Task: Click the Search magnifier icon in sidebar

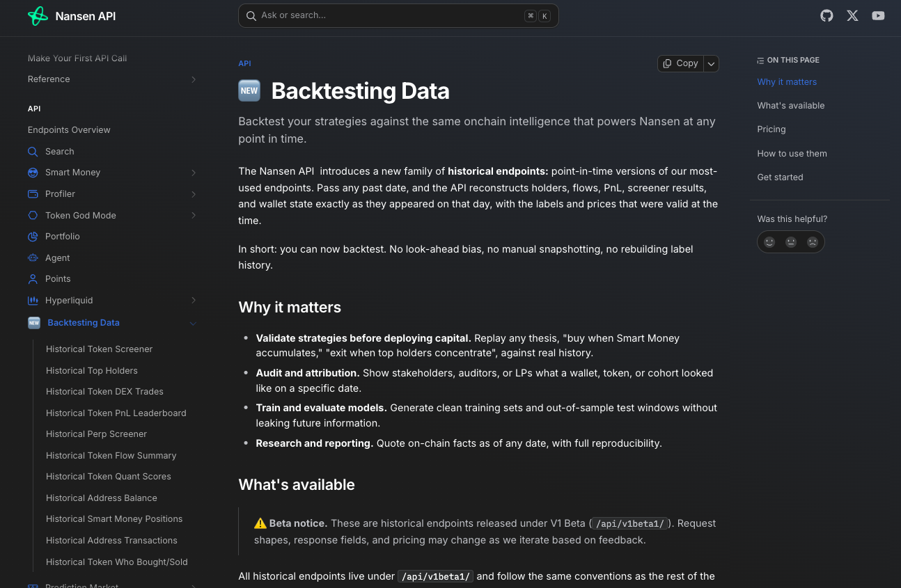Action: (33, 152)
